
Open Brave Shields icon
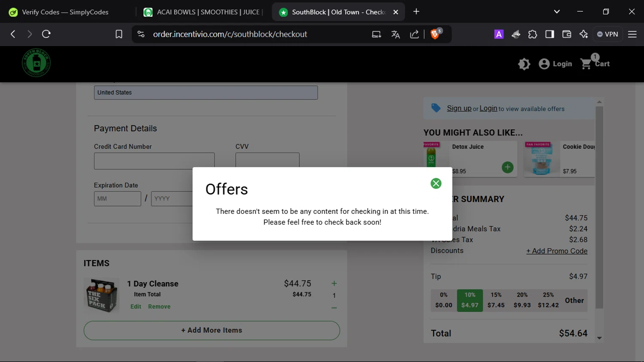[435, 34]
